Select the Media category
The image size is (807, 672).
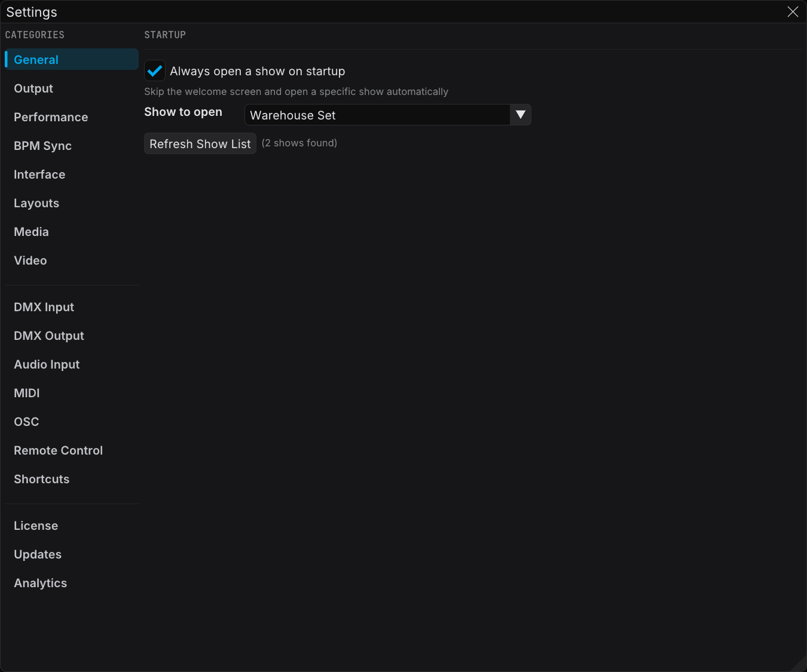[x=72, y=232]
